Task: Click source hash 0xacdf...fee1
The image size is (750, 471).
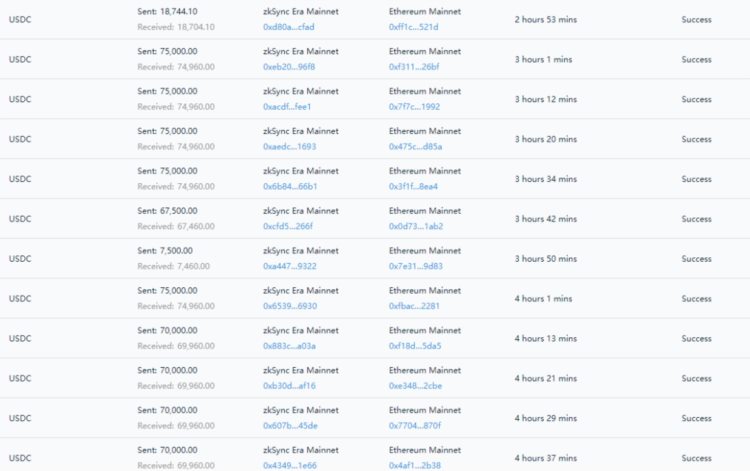Action: [287, 107]
